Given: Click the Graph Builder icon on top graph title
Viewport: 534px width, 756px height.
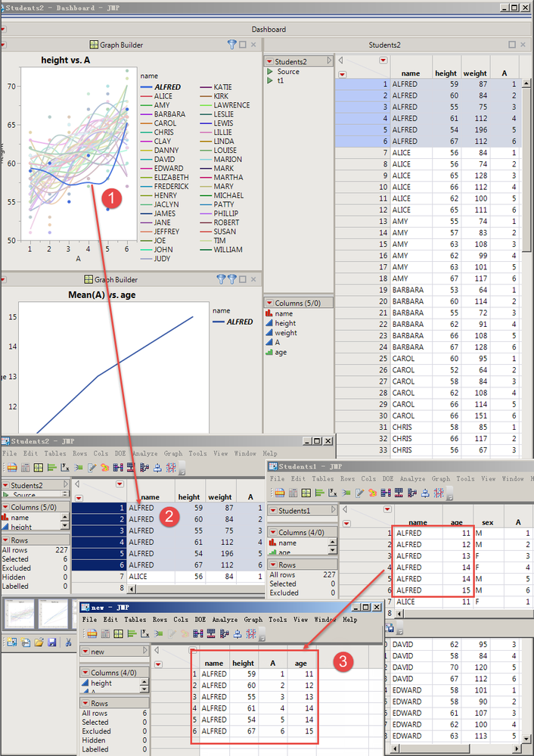Looking at the screenshot, I should coord(95,45).
